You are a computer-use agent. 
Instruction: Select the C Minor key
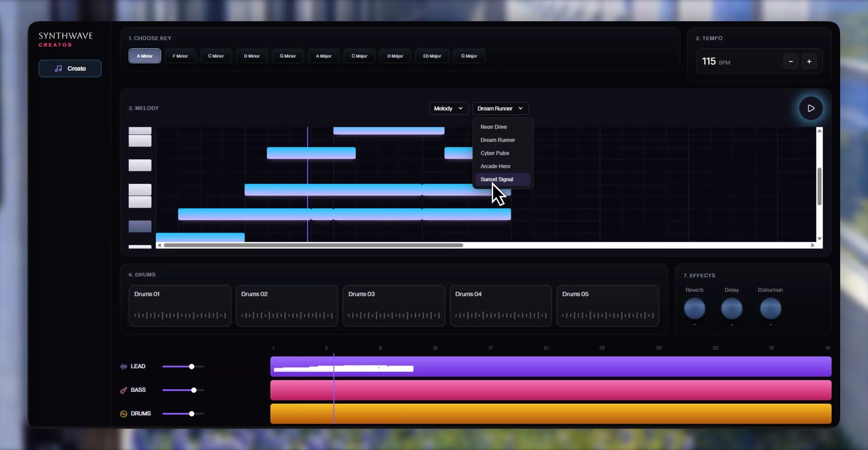click(x=216, y=56)
